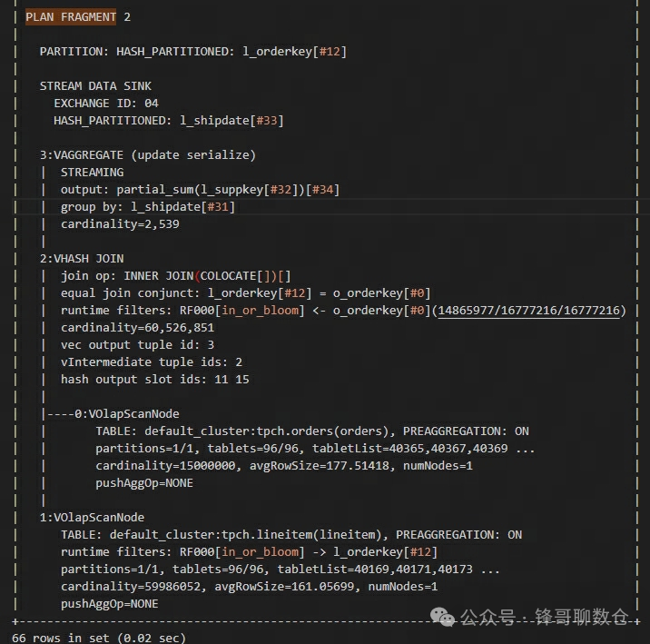650x644 pixels.
Task: Click the line with 'tabletList=40169,40171,40173'
Action: [281, 570]
